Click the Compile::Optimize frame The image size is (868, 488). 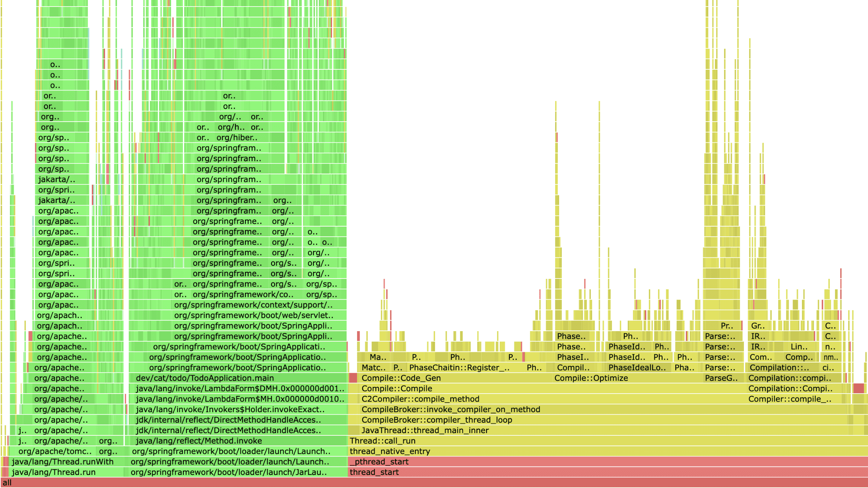tap(591, 378)
